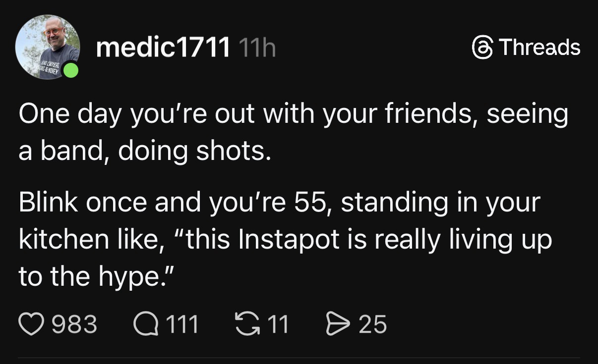Image resolution: width=598 pixels, height=364 pixels.
Task: Click the green online status dot
Action: point(71,70)
